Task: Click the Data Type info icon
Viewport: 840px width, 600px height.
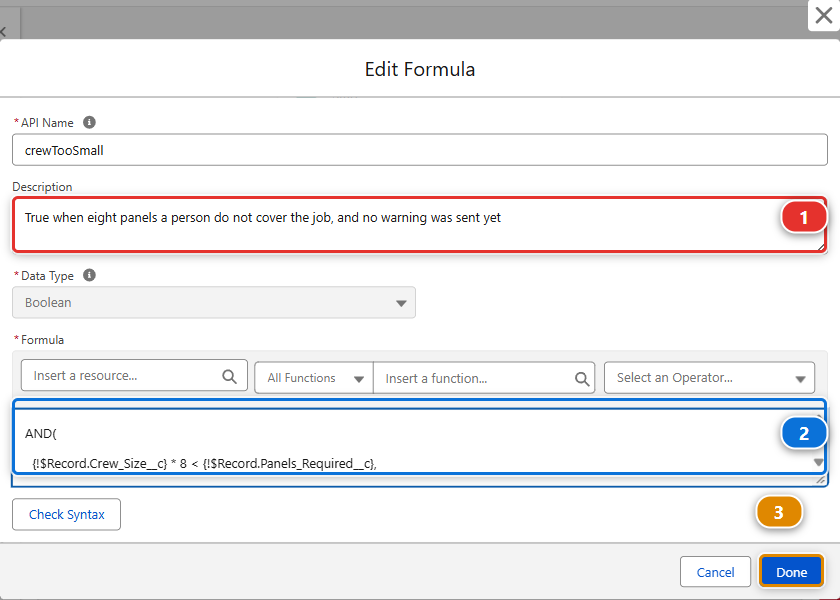Action: click(89, 275)
